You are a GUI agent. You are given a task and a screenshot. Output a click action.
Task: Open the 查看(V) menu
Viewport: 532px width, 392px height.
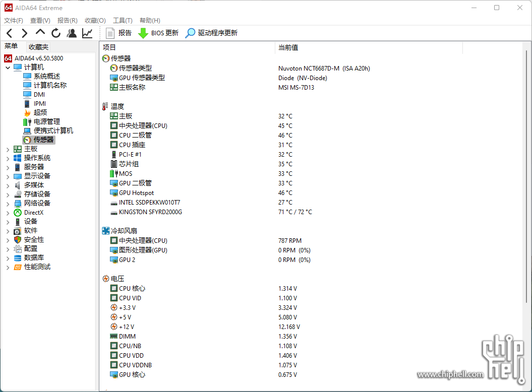pyautogui.click(x=40, y=21)
